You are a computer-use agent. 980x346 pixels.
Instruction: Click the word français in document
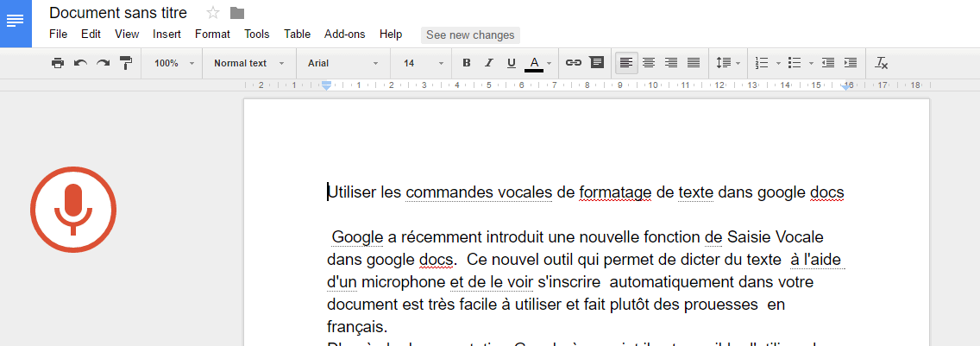click(357, 327)
